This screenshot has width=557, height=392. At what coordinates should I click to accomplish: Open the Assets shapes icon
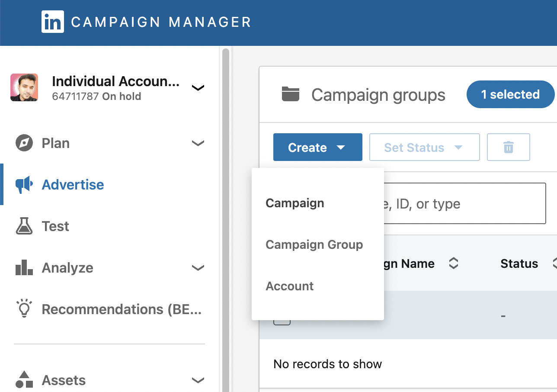coord(24,380)
